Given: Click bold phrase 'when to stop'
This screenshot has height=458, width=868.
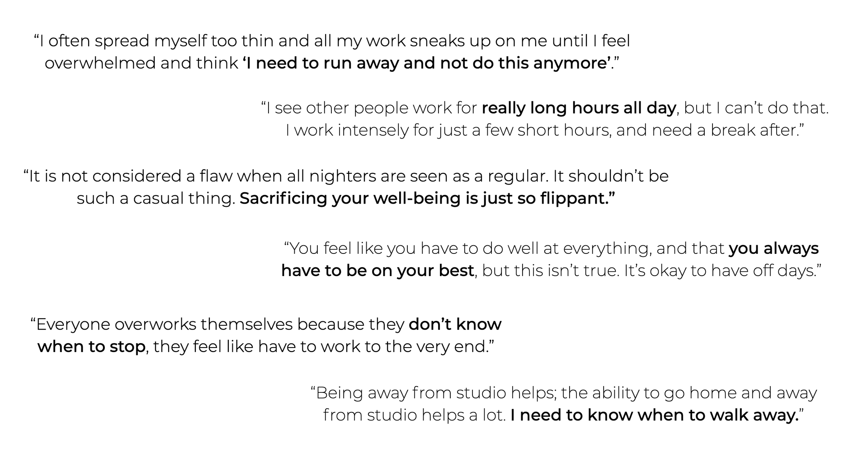Looking at the screenshot, I should pyautogui.click(x=91, y=347).
